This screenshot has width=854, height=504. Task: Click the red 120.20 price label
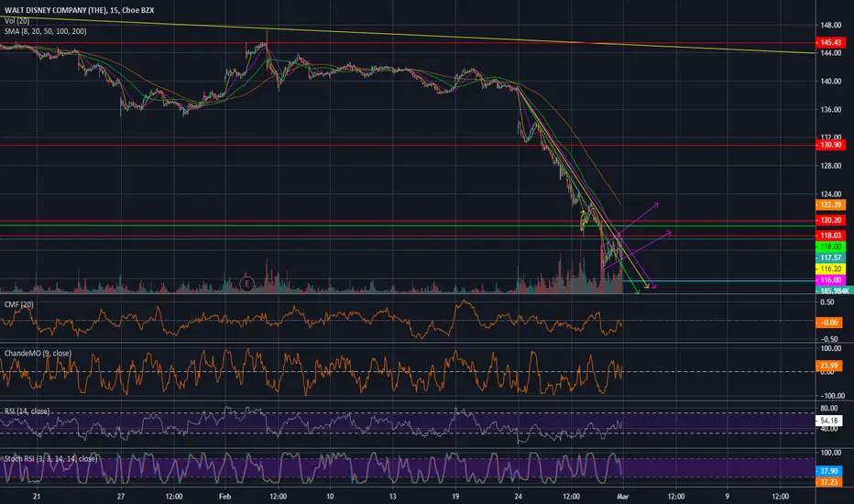pyautogui.click(x=830, y=220)
